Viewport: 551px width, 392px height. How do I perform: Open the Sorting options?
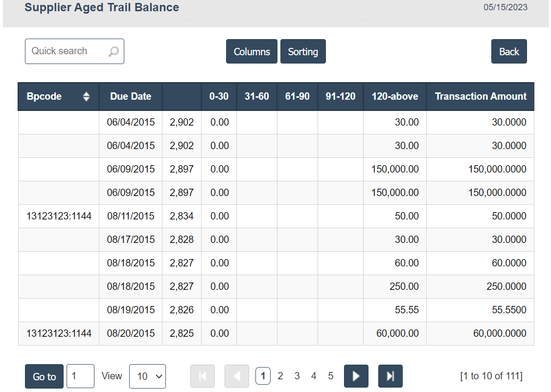coord(303,51)
